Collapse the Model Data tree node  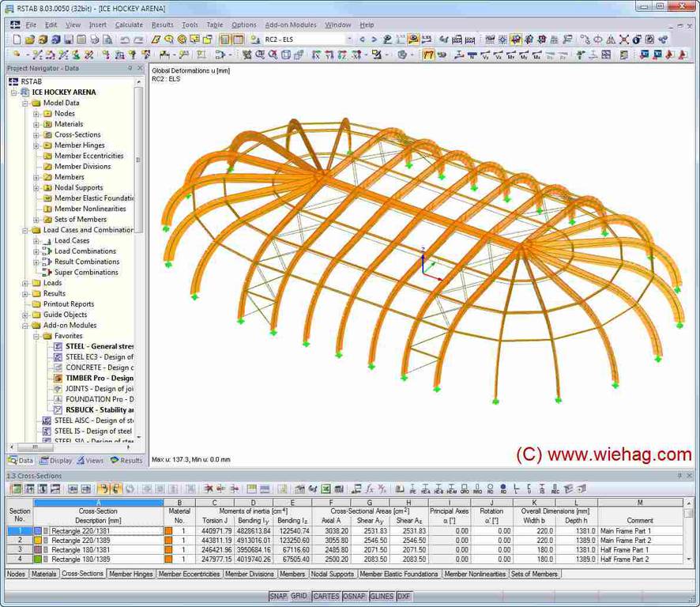pyautogui.click(x=25, y=103)
